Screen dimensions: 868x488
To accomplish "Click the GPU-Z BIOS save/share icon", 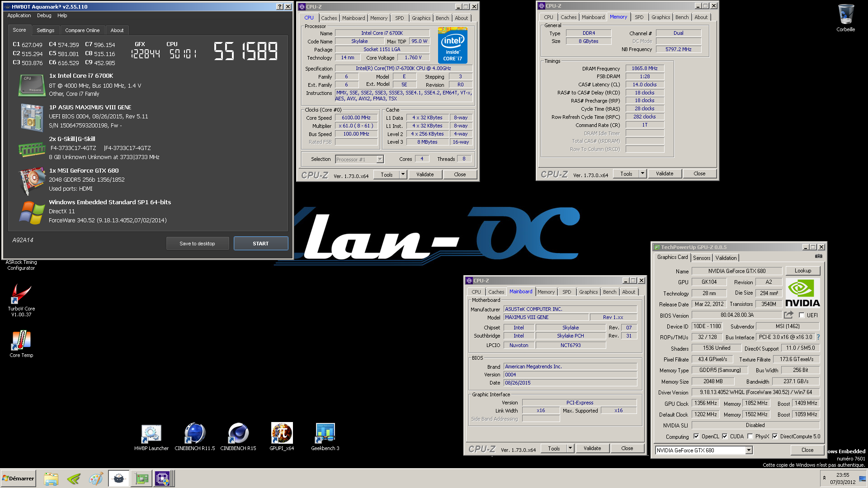I will (x=789, y=315).
